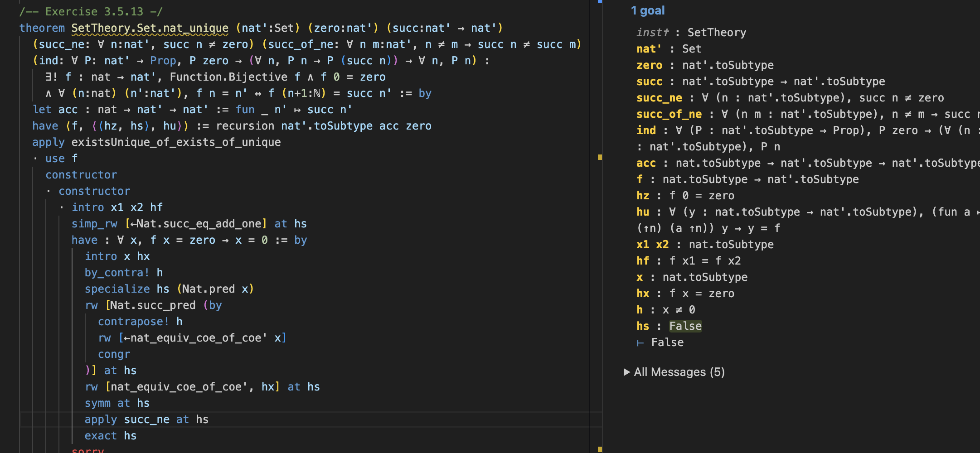Click Function.Bijective in the theorem statement
The image size is (980, 453).
pyautogui.click(x=228, y=77)
